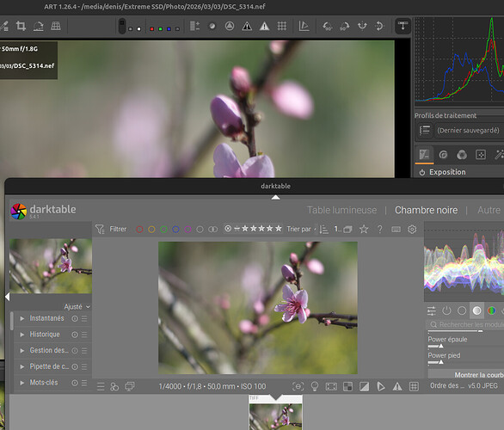
Task: Click the Rechercher les modules search field
Action: coord(466,324)
